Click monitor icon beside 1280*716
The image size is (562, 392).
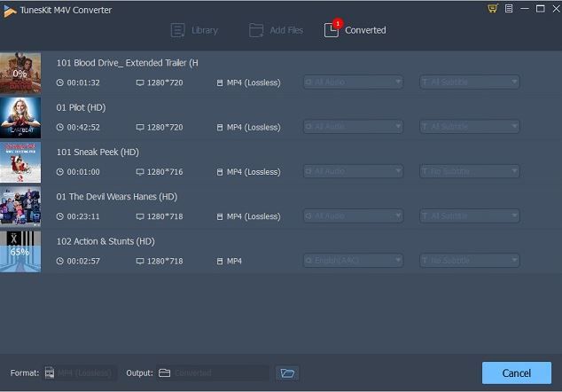(x=140, y=172)
